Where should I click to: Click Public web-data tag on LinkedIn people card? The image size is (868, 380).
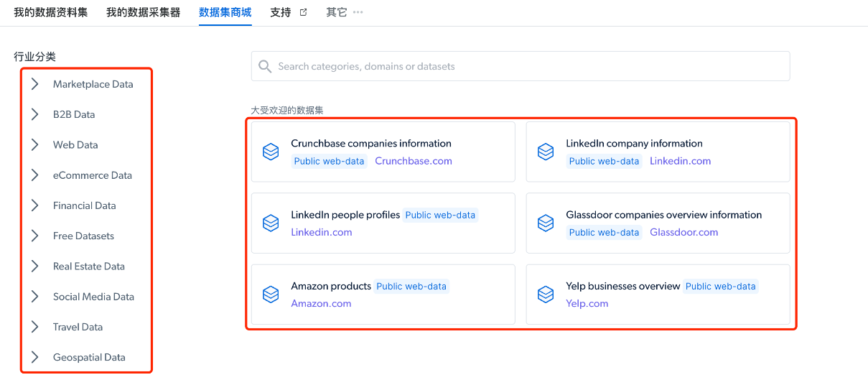tap(440, 215)
